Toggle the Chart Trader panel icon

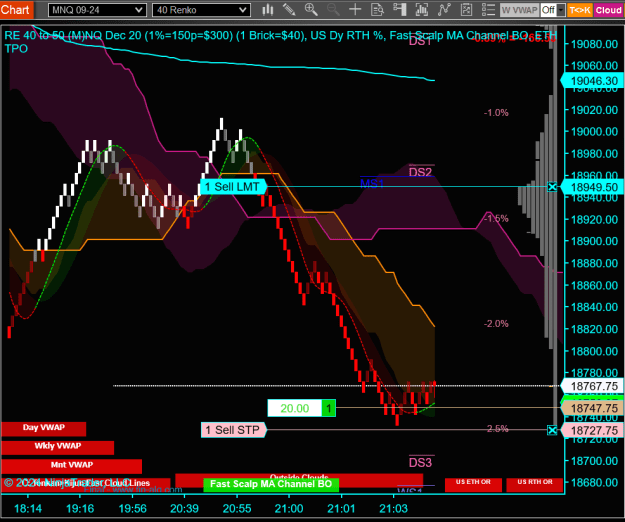tap(399, 10)
